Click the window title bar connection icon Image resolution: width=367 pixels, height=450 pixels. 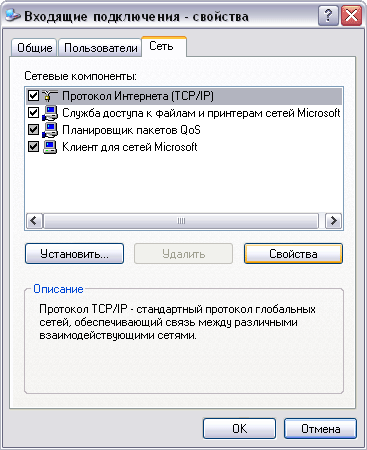point(13,15)
